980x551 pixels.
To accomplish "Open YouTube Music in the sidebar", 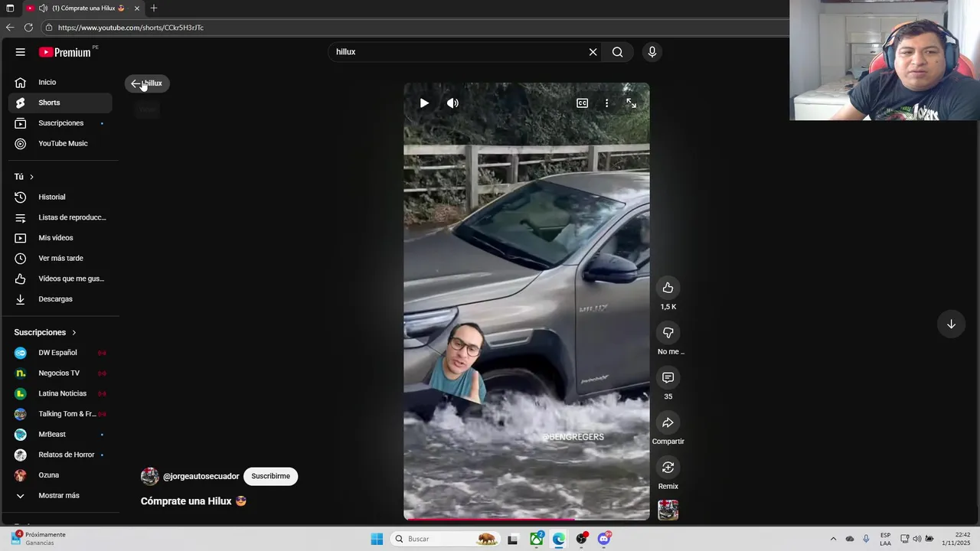I will pos(60,143).
